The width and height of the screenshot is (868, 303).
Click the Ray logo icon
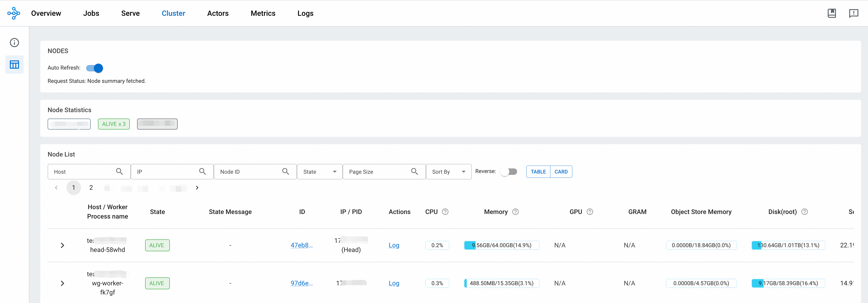tap(14, 13)
